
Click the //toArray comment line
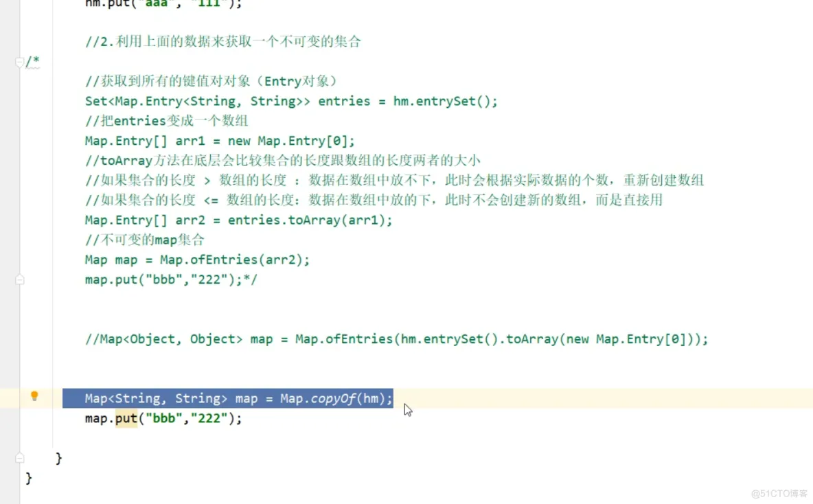click(x=283, y=161)
